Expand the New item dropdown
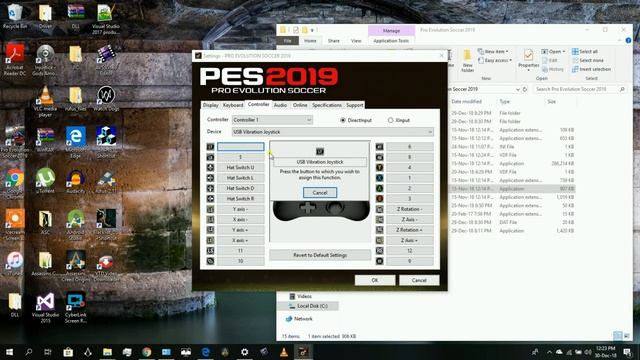This screenshot has width=640, height=360. [x=493, y=51]
